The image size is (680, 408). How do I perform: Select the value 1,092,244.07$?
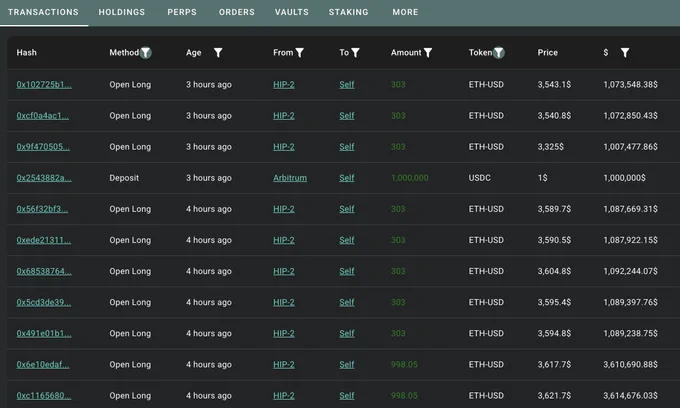pyautogui.click(x=631, y=271)
